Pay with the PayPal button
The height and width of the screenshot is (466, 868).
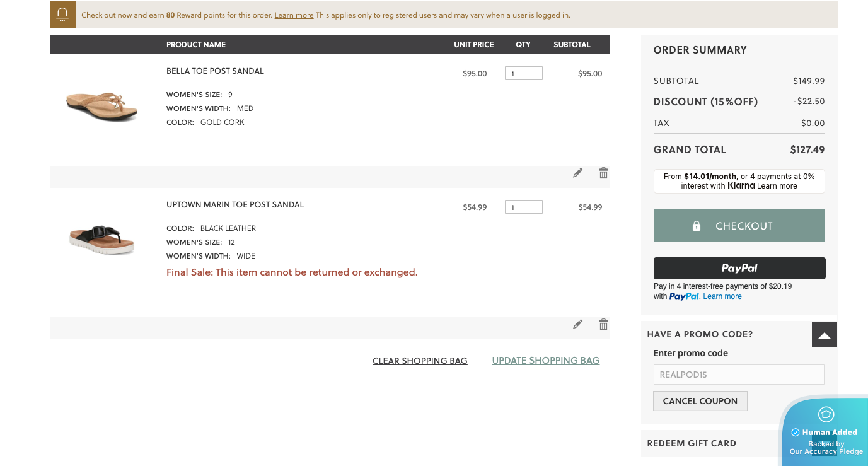point(739,268)
